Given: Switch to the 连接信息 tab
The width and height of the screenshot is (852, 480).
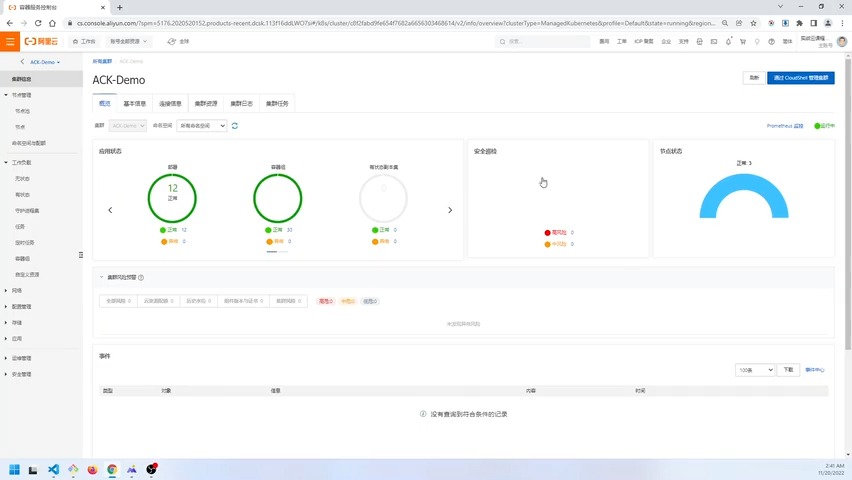Looking at the screenshot, I should click(x=170, y=103).
